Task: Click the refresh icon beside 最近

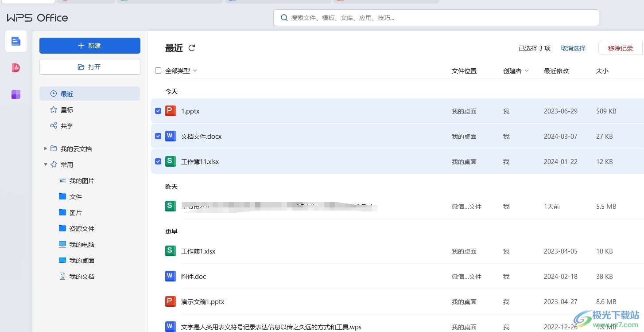Action: click(x=192, y=48)
